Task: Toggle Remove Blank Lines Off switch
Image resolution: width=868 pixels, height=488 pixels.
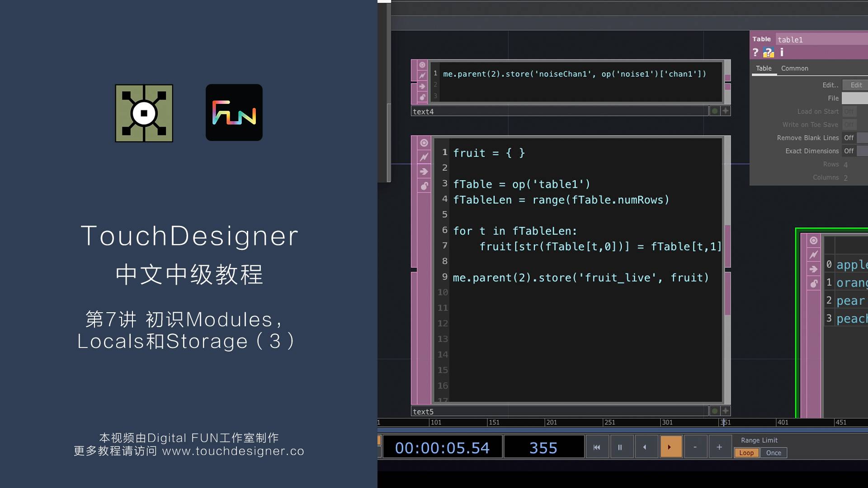Action: pos(849,138)
